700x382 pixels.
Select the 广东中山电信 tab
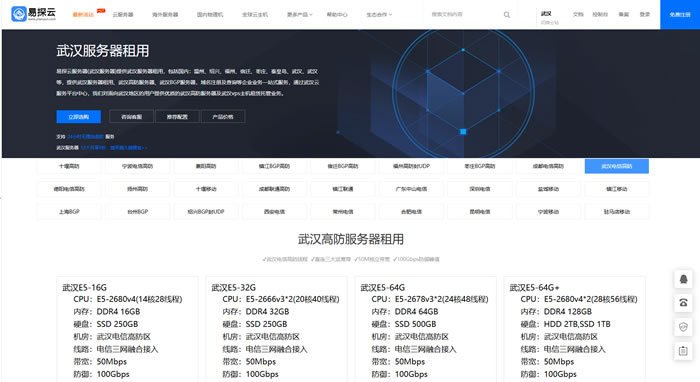[x=412, y=189]
